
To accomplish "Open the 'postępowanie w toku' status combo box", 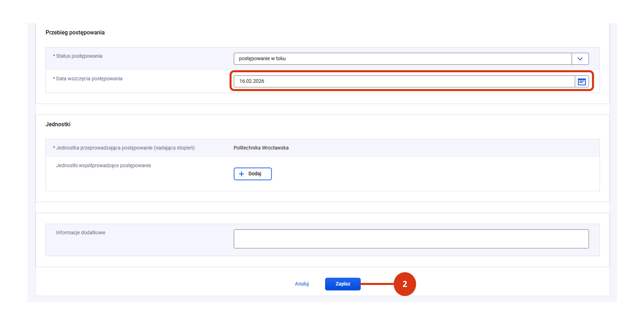I will click(x=402, y=59).
